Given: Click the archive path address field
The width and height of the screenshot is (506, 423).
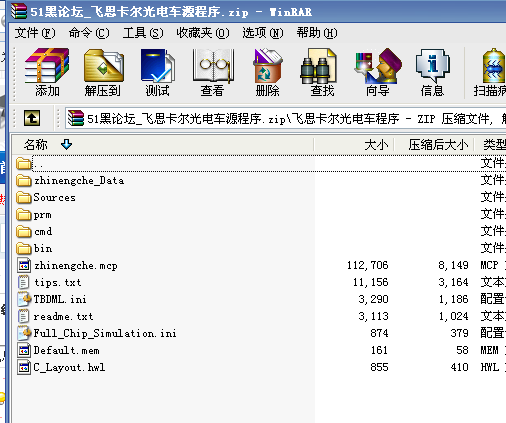Looking at the screenshot, I should pos(286,118).
